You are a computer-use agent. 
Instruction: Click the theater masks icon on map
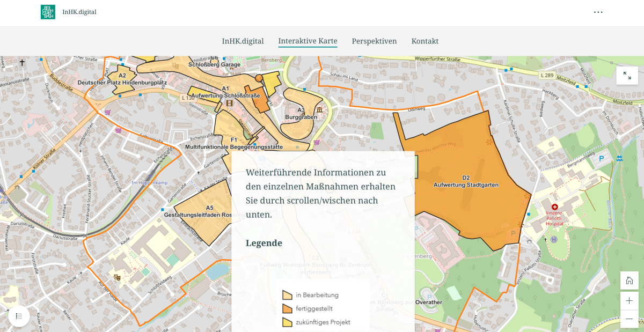pos(116,277)
